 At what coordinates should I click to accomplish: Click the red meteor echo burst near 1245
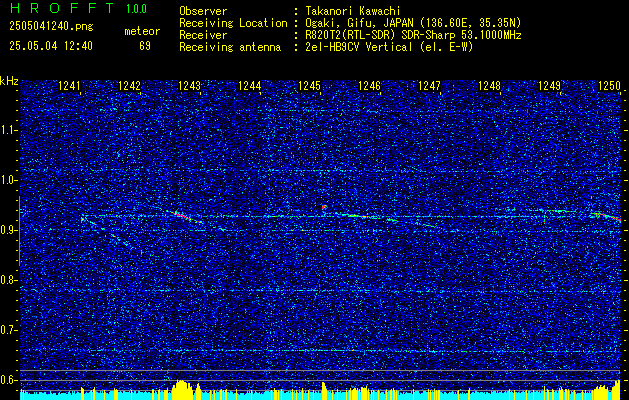click(324, 207)
